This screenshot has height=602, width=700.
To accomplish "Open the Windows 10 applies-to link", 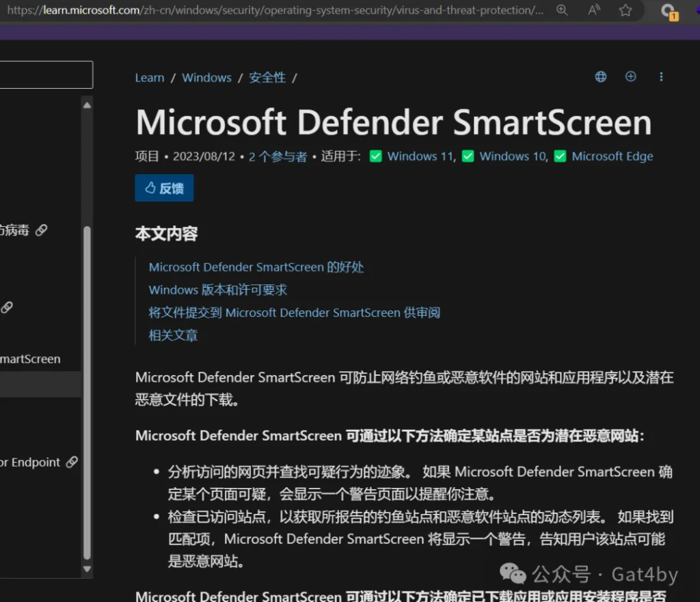I will 513,156.
